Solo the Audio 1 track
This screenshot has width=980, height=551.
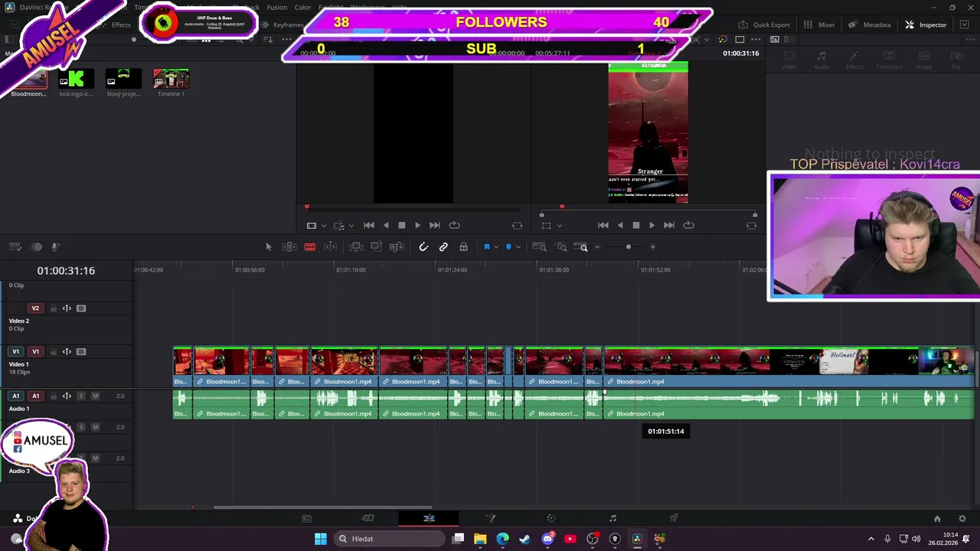[81, 396]
